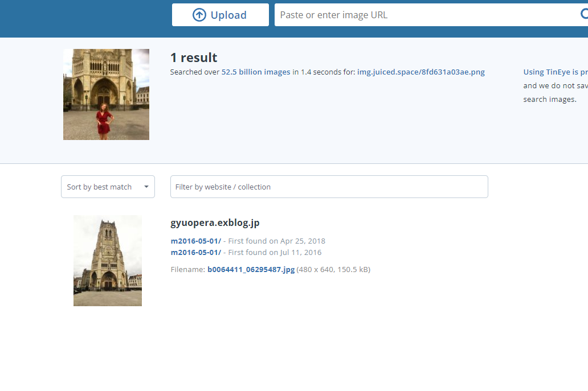This screenshot has height=391, width=588.
Task: Click the sort dropdown arrow
Action: point(146,187)
